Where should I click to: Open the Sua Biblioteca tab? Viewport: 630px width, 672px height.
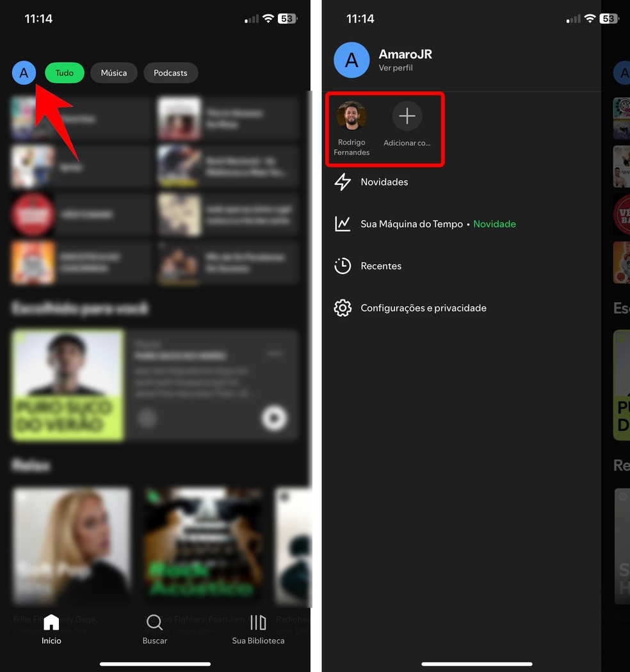click(258, 629)
